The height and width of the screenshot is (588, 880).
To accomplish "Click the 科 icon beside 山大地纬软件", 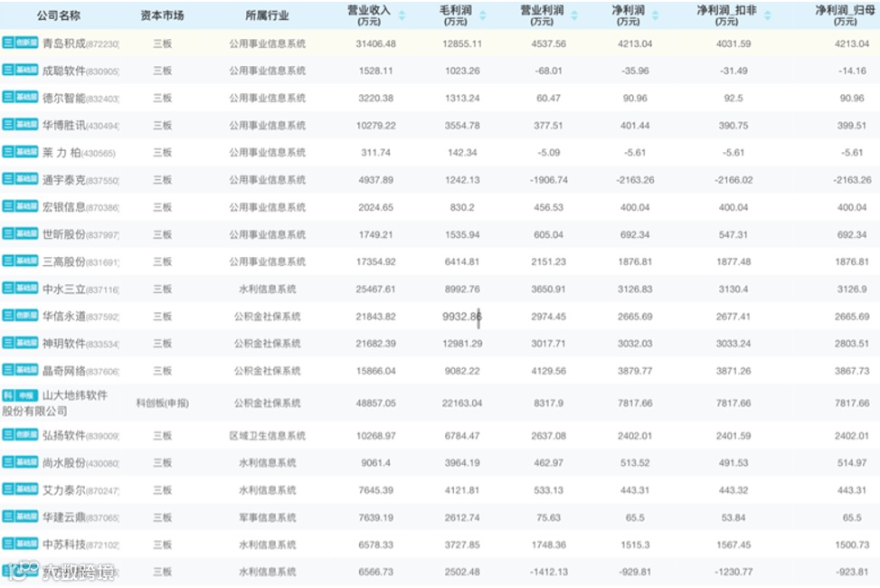I will pos(8,395).
